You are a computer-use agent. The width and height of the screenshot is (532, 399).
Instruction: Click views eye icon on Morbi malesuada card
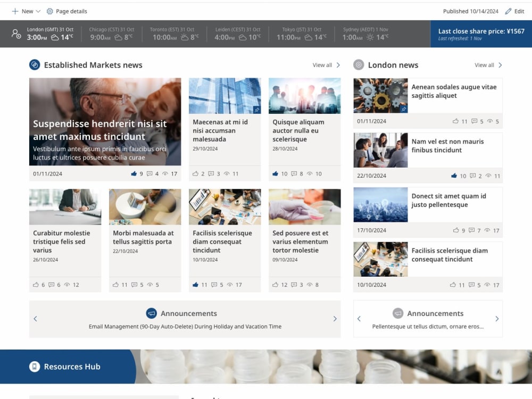coord(150,285)
